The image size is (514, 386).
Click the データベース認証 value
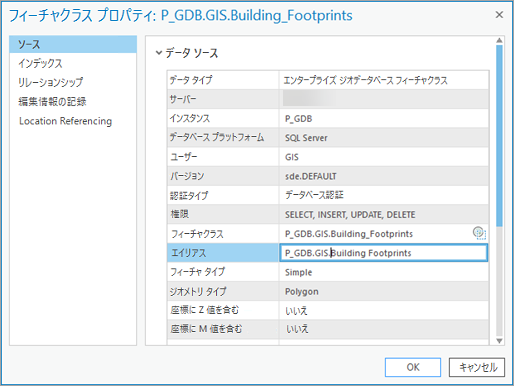(x=314, y=195)
